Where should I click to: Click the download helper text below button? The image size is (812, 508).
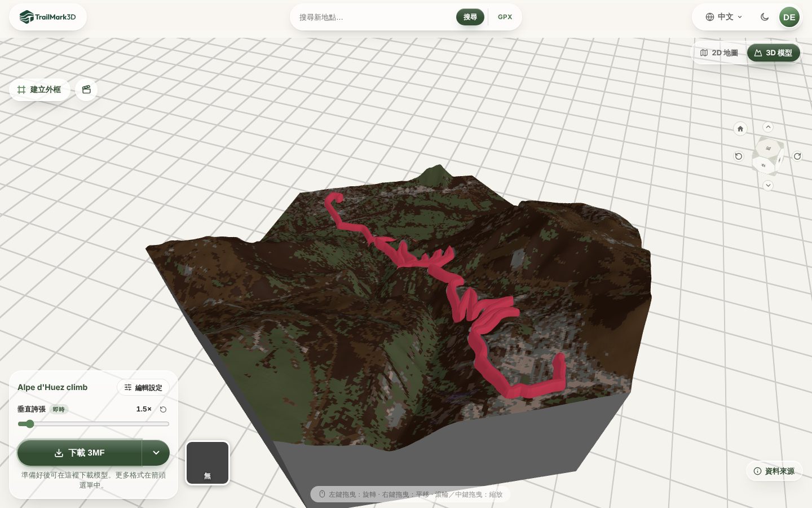click(94, 480)
